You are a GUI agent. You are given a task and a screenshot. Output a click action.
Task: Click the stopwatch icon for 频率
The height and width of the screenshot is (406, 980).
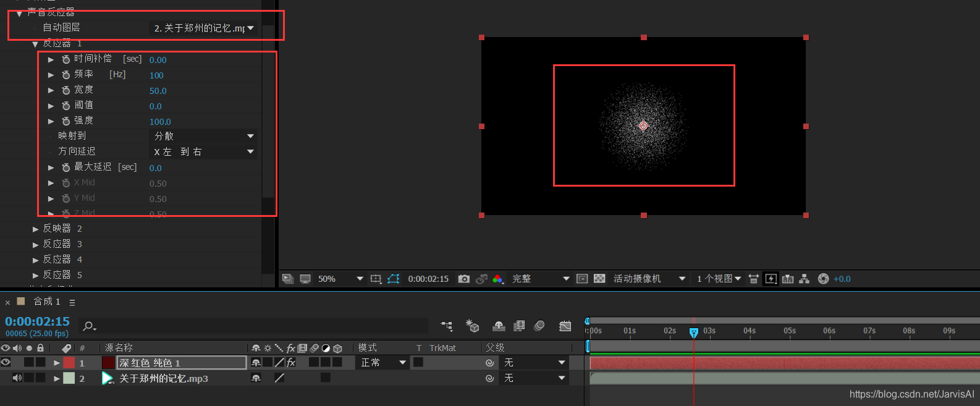coord(66,75)
